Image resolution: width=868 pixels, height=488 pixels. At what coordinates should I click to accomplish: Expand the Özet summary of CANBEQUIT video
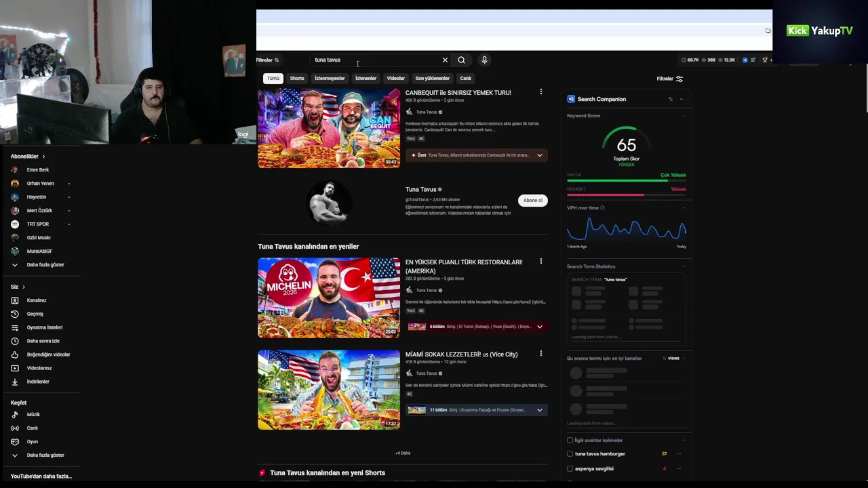coord(540,155)
